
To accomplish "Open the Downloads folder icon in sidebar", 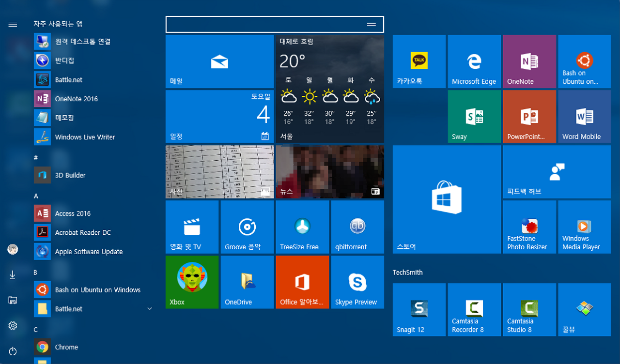I will click(x=13, y=275).
